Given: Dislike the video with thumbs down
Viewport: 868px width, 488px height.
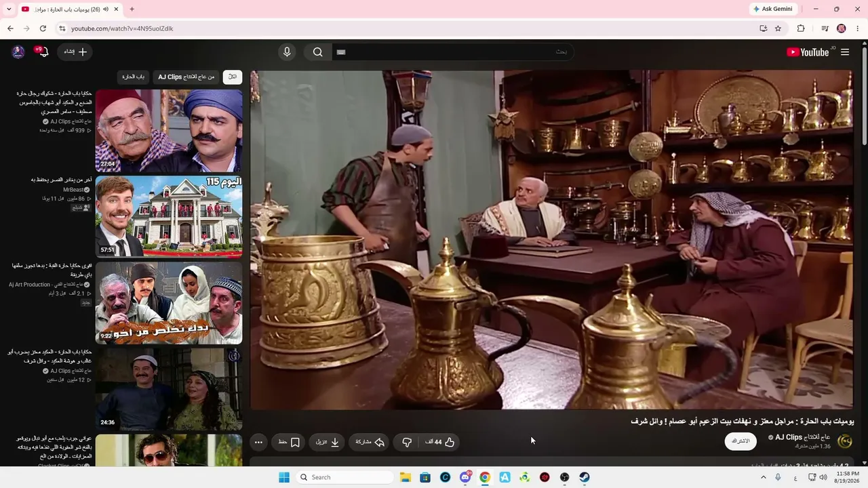Looking at the screenshot, I should click(x=407, y=442).
